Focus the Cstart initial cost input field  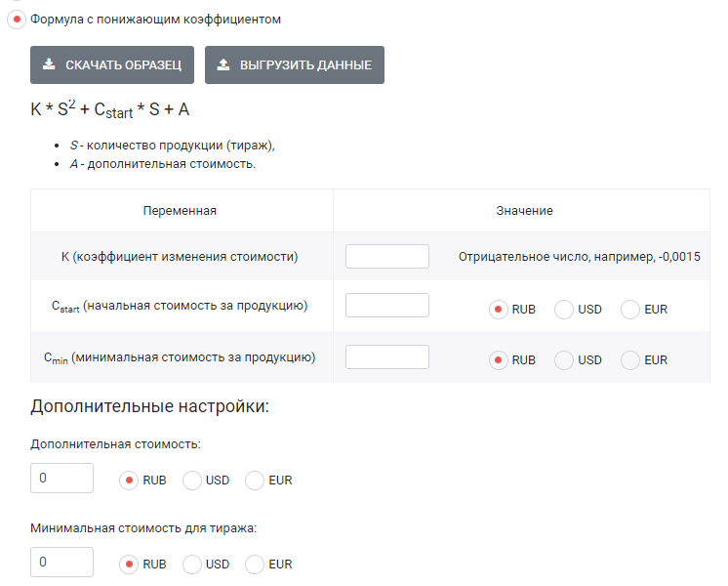coord(387,306)
